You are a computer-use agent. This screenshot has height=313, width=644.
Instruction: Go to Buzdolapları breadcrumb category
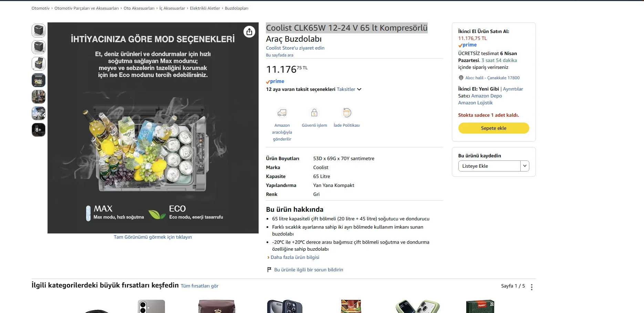coord(236,8)
